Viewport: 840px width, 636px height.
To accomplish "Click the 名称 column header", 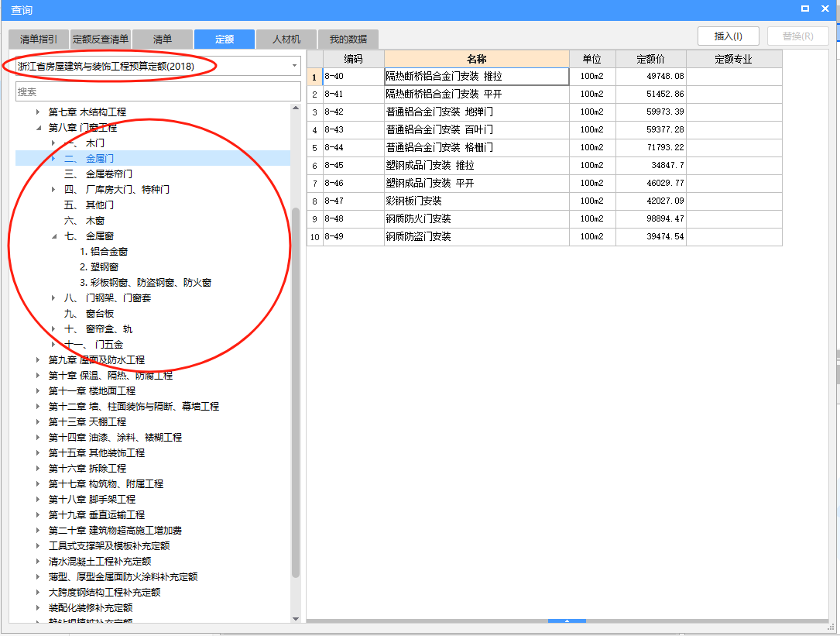I will click(x=477, y=59).
